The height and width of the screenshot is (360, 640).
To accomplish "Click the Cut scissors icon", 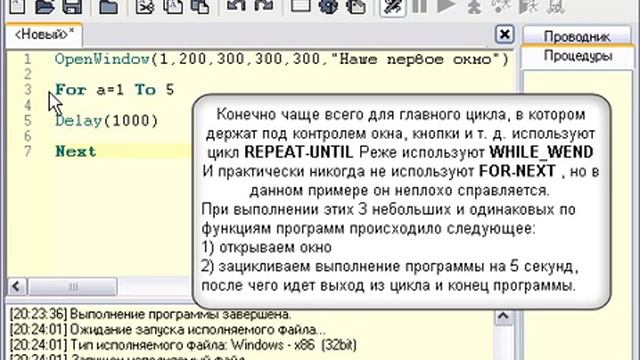I will (145, 6).
